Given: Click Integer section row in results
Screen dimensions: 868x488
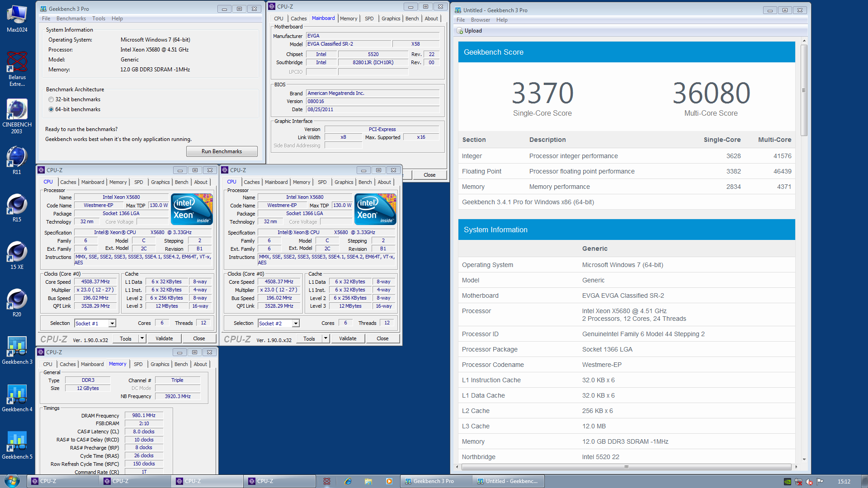Looking at the screenshot, I should [x=627, y=156].
